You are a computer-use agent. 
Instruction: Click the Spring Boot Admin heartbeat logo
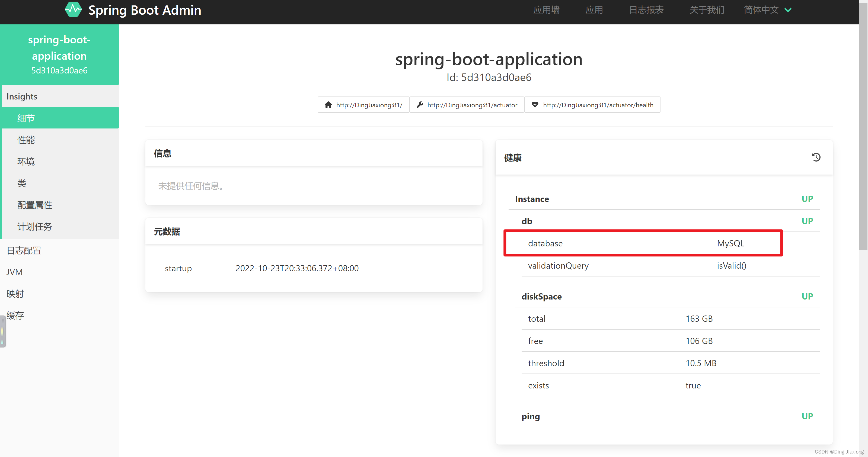(x=73, y=10)
